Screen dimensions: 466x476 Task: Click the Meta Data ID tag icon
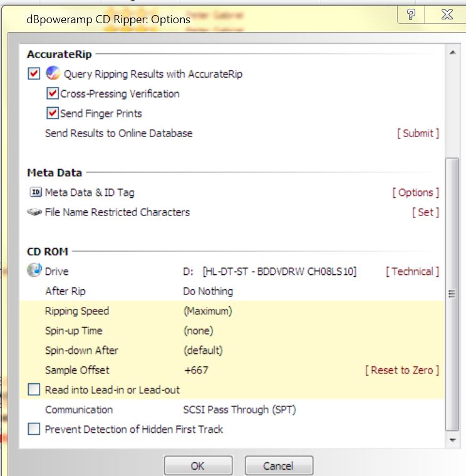[35, 192]
